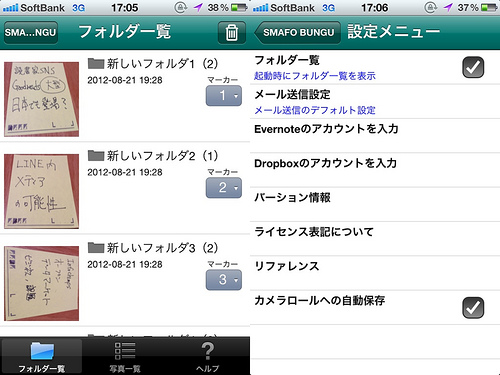This screenshot has height=375, width=500.
Task: Tap the rotation lock icon in left status bar
Action: tap(181, 7)
